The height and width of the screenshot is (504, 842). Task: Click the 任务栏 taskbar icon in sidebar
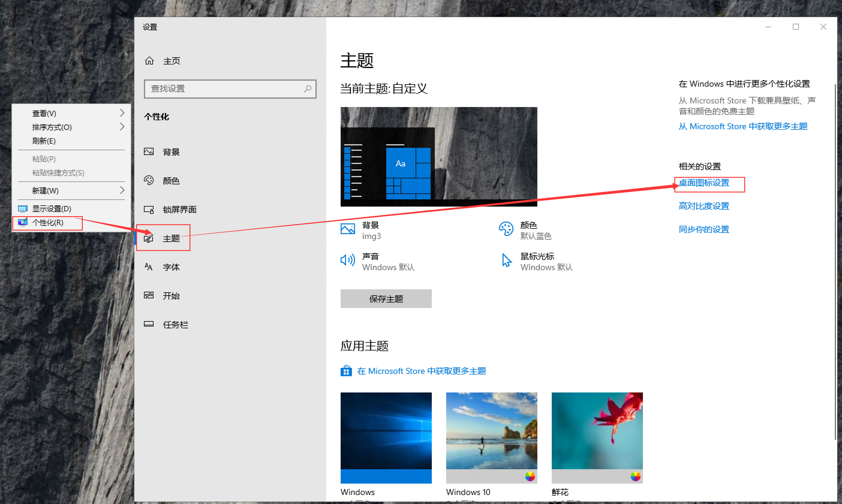click(x=149, y=324)
